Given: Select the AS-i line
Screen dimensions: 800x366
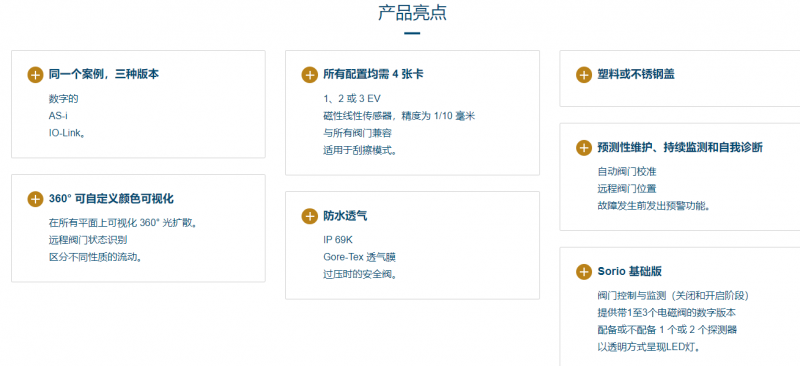Looking at the screenshot, I should (x=58, y=116).
